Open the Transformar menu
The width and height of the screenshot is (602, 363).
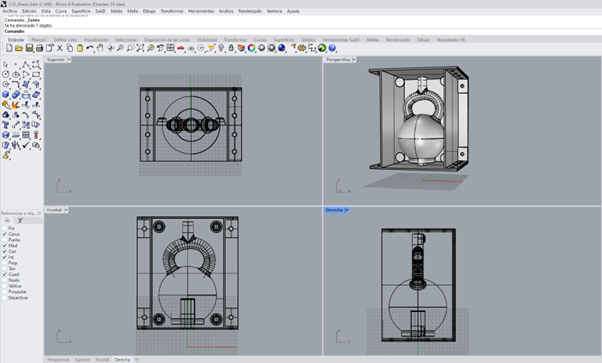[172, 11]
